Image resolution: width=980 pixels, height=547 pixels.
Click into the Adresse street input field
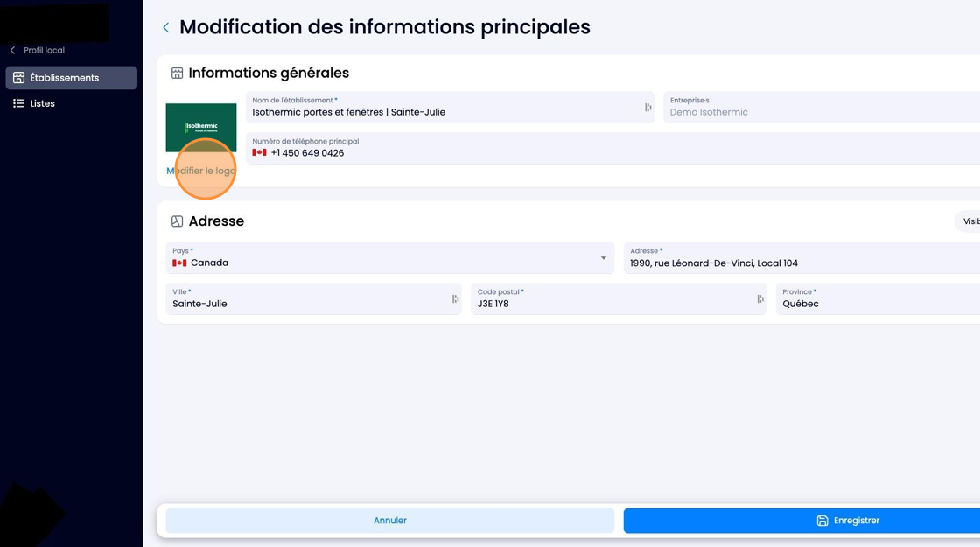(x=801, y=257)
